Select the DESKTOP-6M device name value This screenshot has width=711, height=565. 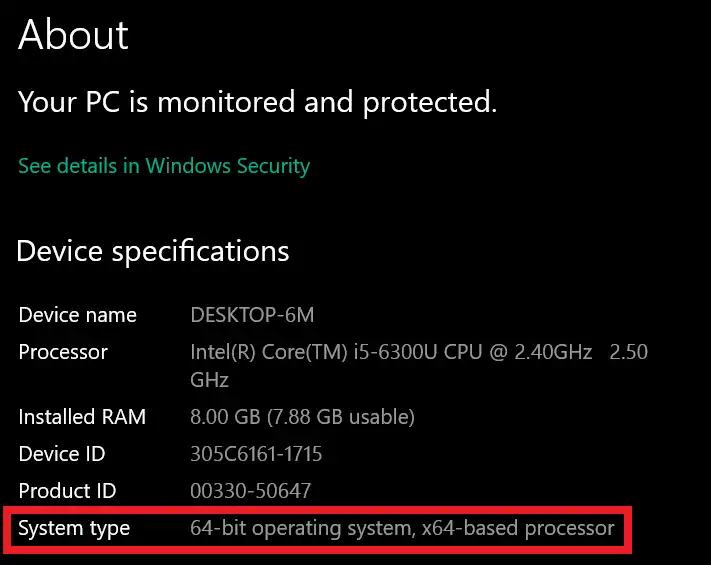point(252,315)
